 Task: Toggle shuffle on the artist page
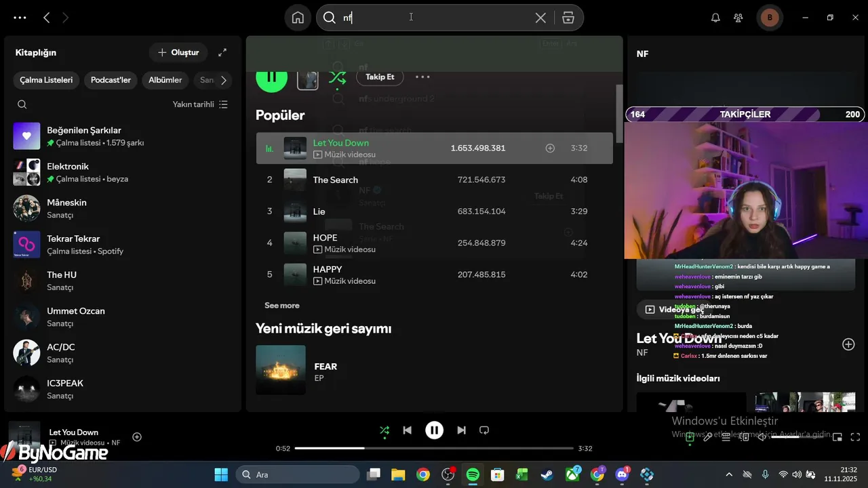(337, 77)
